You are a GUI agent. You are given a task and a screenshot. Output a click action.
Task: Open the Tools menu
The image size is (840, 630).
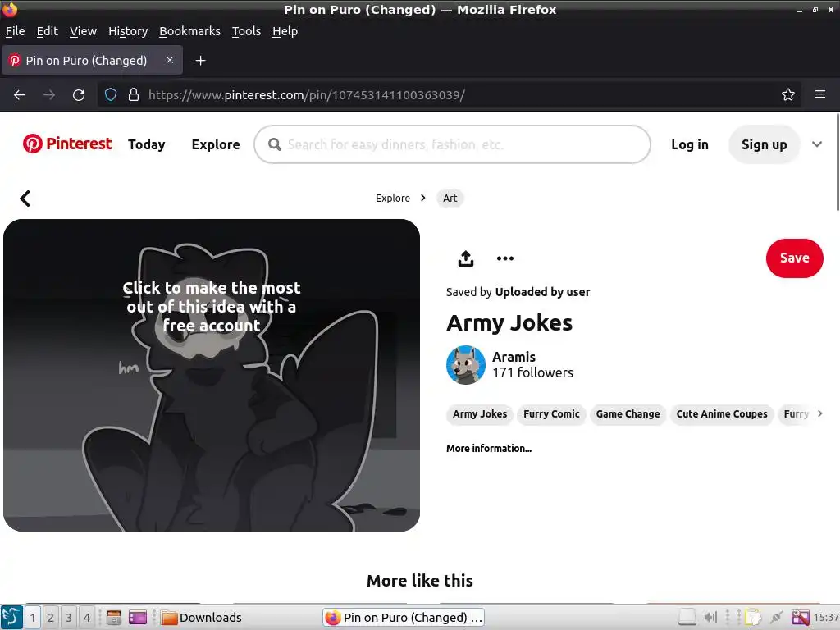click(x=246, y=31)
